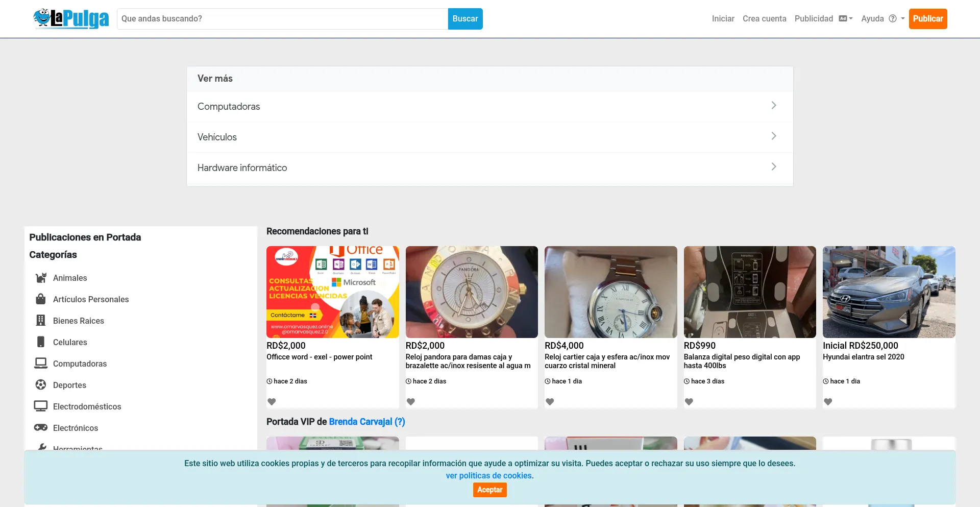Click the Que andas buscando search field
This screenshot has width=980, height=507.
(x=282, y=19)
